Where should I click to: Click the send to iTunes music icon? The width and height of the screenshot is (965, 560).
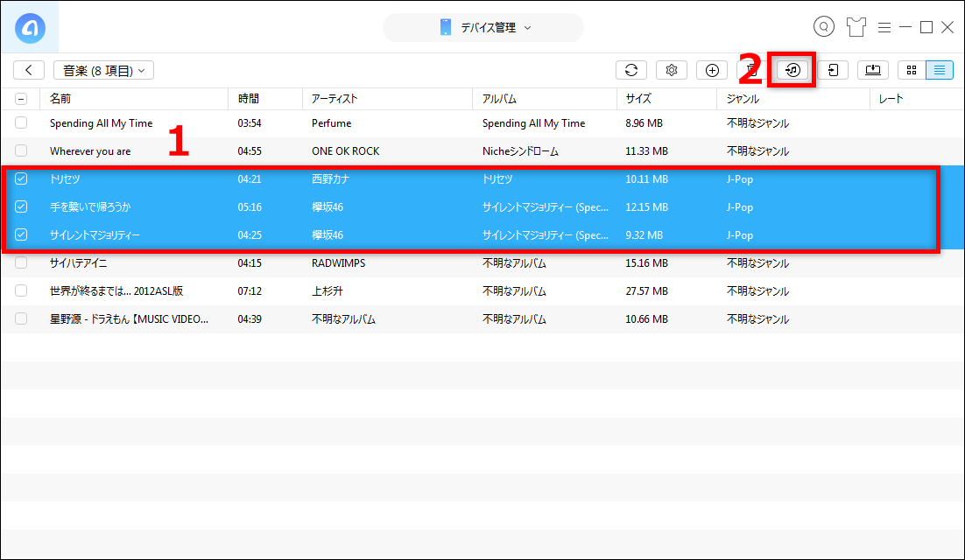click(792, 70)
